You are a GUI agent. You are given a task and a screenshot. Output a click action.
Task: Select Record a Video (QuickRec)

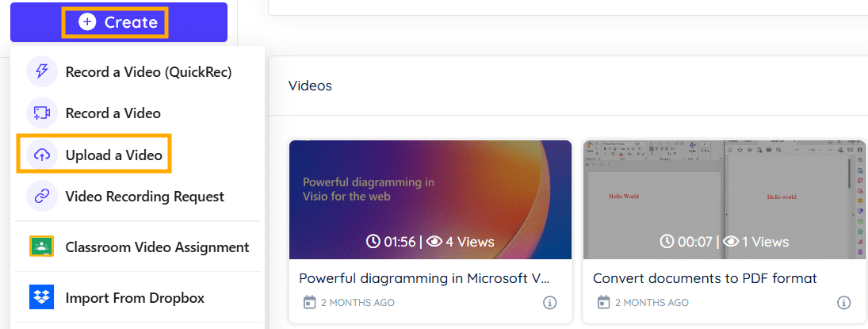148,73
